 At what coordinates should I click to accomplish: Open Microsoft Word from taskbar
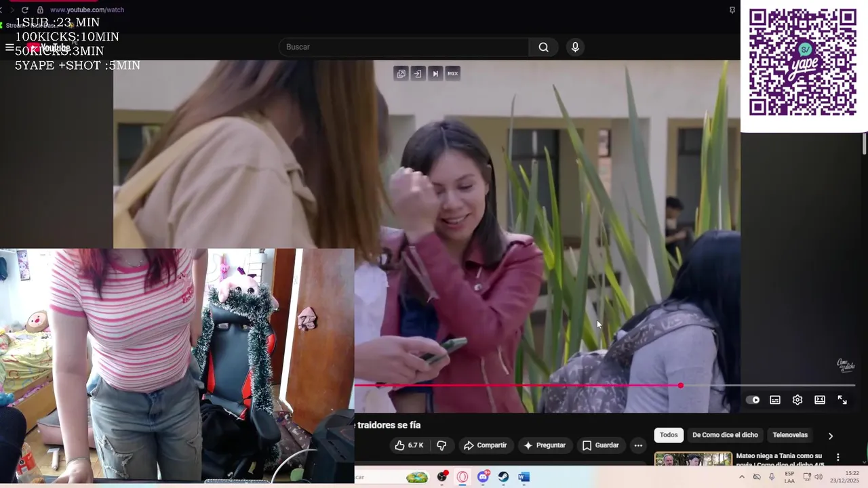pos(524,477)
